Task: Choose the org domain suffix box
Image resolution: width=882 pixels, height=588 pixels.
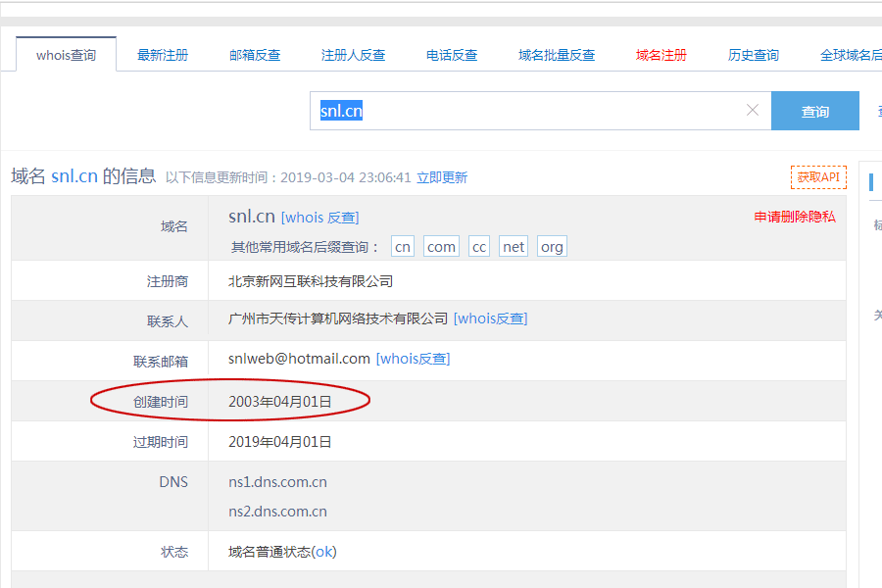Action: pos(552,247)
